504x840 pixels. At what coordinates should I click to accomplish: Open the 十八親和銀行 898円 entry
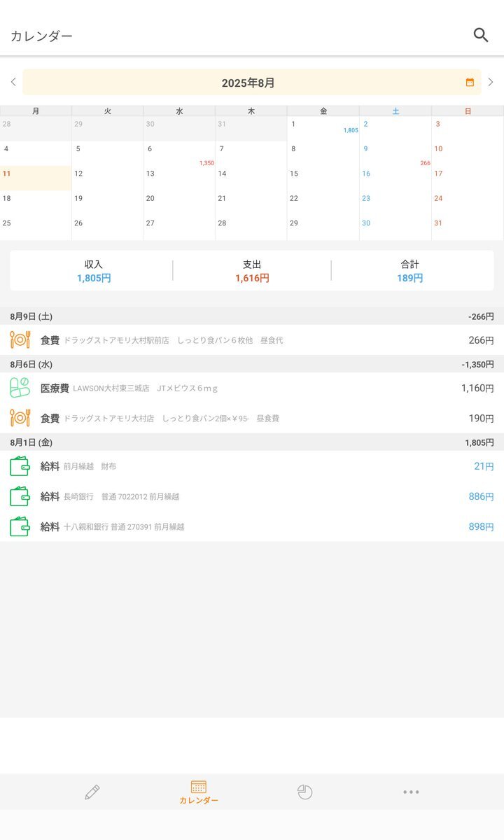tap(252, 526)
